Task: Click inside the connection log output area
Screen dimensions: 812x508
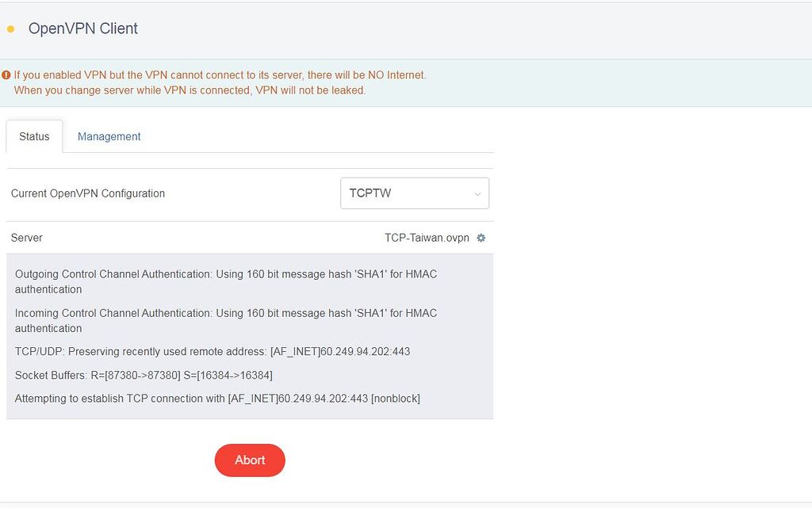Action: [250, 336]
